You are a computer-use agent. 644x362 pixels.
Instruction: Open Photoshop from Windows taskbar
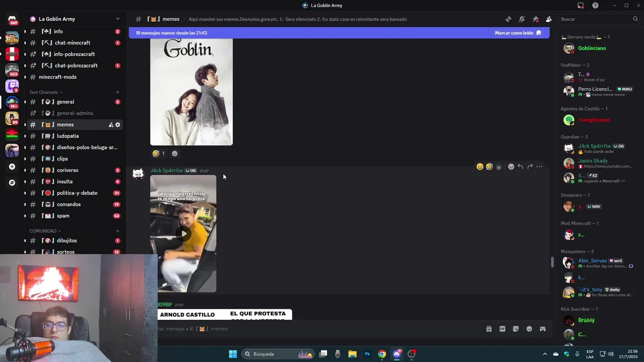click(x=367, y=354)
